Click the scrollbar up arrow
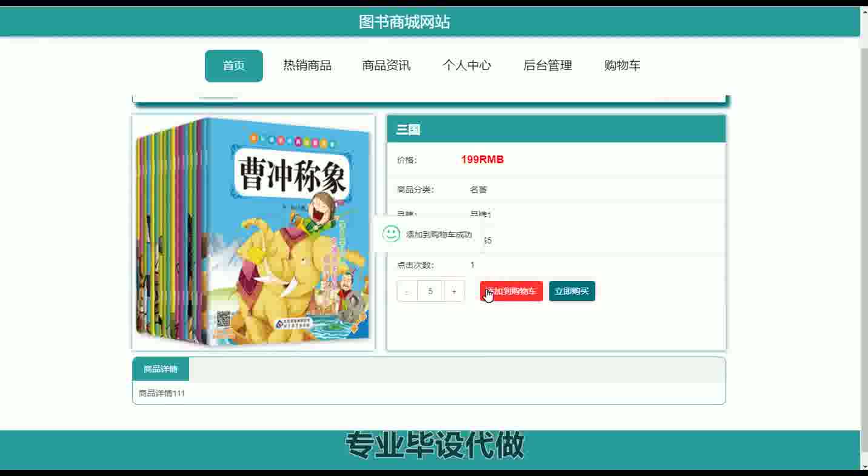868x476 pixels. click(x=864, y=12)
